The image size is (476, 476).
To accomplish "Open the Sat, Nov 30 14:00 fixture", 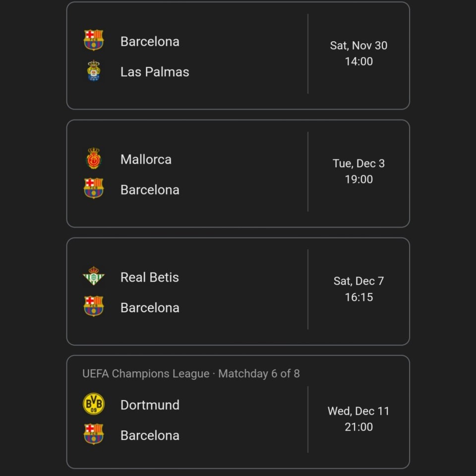I will [238, 56].
